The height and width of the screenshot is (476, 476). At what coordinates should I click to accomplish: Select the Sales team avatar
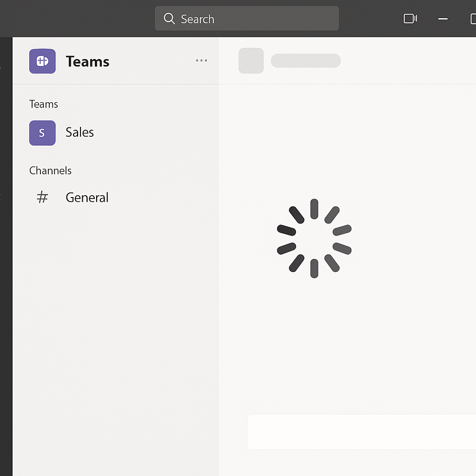pyautogui.click(x=42, y=133)
